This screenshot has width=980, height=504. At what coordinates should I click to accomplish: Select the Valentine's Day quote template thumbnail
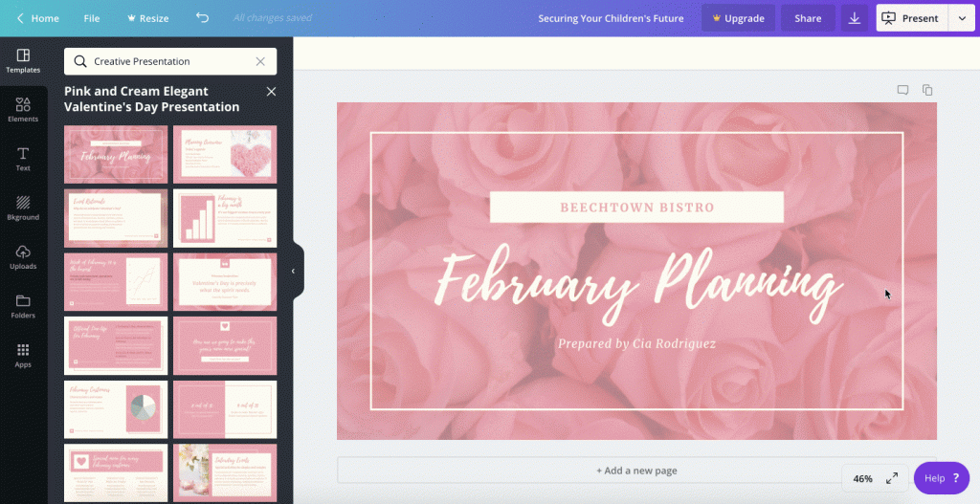[225, 282]
